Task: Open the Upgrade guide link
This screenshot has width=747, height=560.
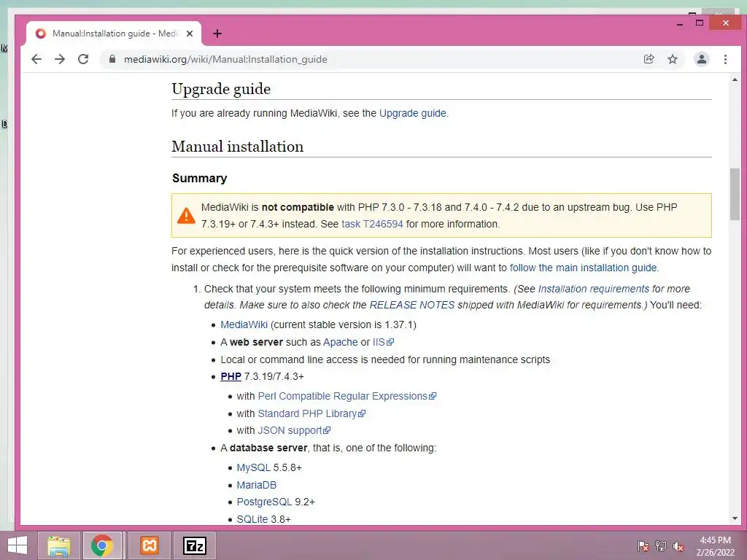Action: point(413,113)
